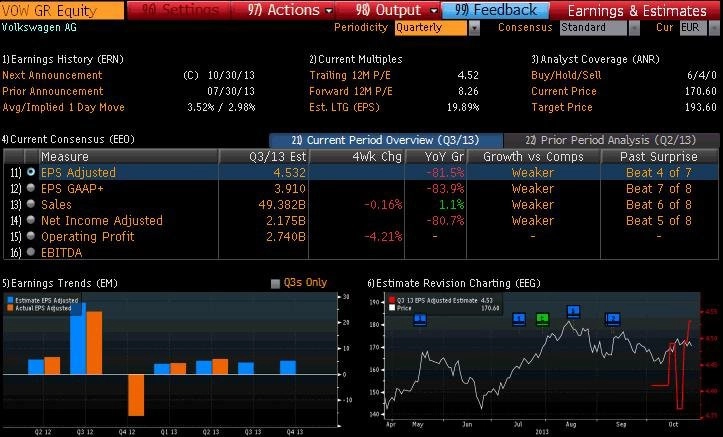
Task: Open 2) Current Multiples link
Action: [356, 59]
